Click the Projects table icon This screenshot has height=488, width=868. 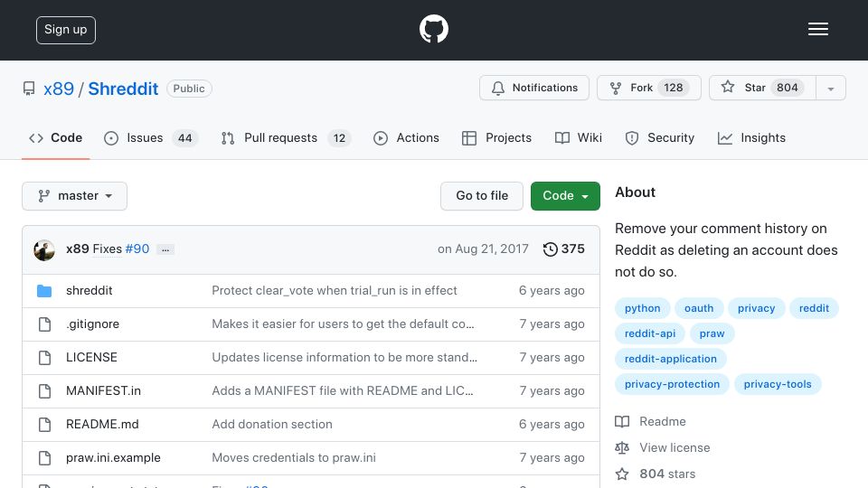[x=469, y=137]
